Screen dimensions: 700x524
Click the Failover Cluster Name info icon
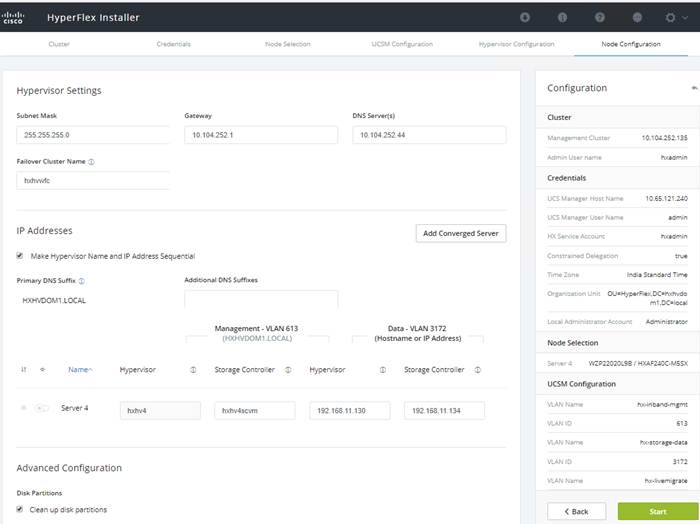(92, 162)
